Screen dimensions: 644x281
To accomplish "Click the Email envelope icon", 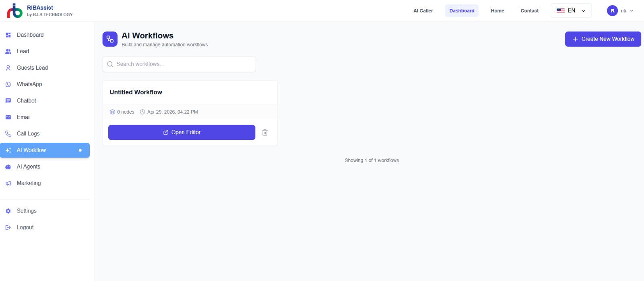I will point(8,117).
